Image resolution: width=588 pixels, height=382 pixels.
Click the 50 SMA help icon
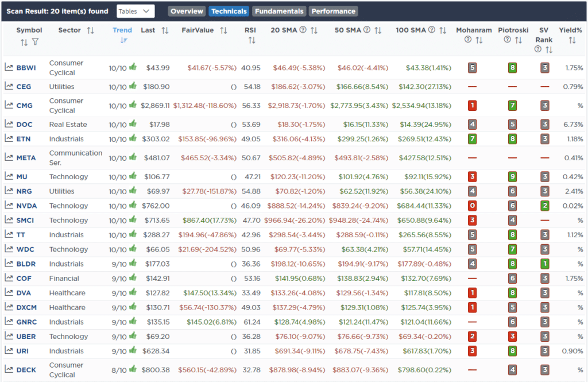coord(367,30)
